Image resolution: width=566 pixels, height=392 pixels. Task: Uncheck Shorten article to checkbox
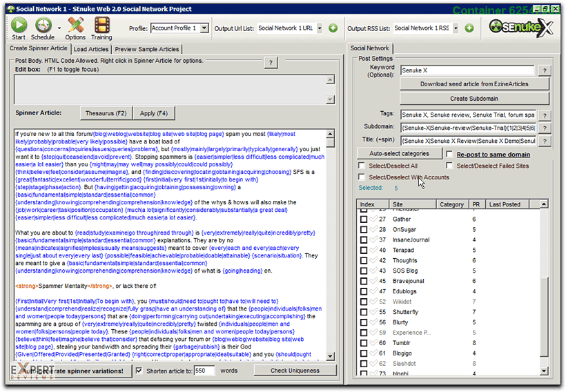tap(139, 371)
